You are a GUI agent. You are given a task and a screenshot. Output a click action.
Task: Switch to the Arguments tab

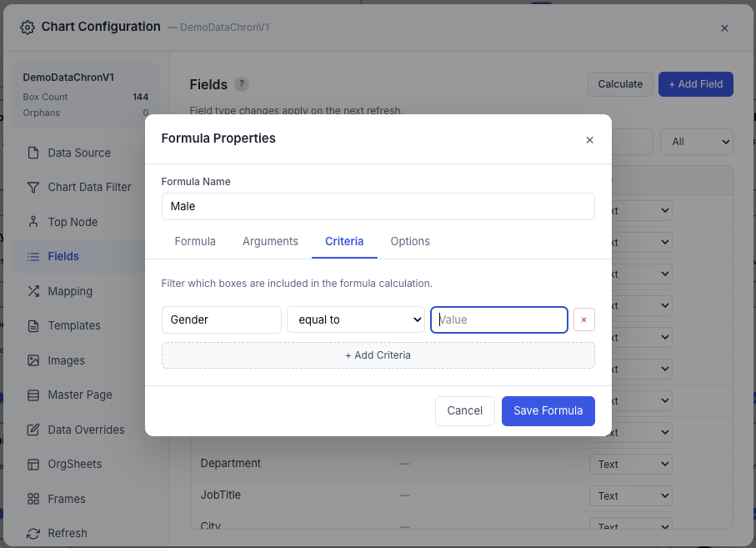point(270,241)
